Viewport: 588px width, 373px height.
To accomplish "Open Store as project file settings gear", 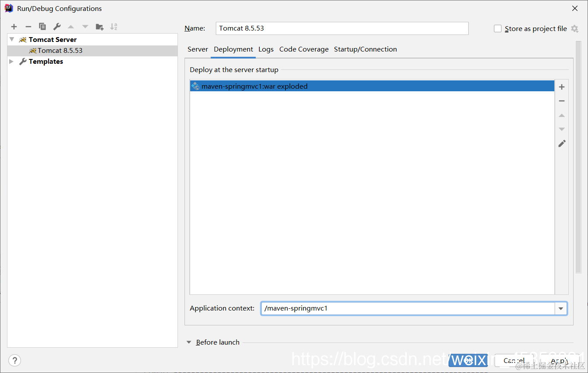I will point(574,28).
